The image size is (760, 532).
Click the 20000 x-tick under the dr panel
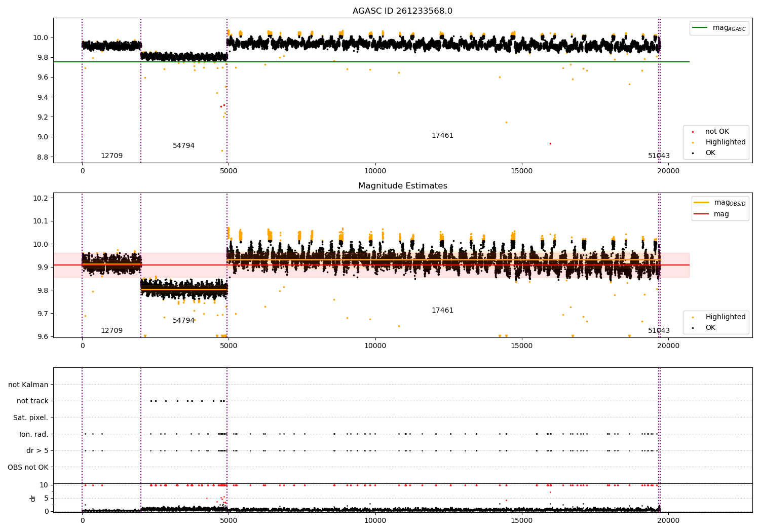[668, 521]
